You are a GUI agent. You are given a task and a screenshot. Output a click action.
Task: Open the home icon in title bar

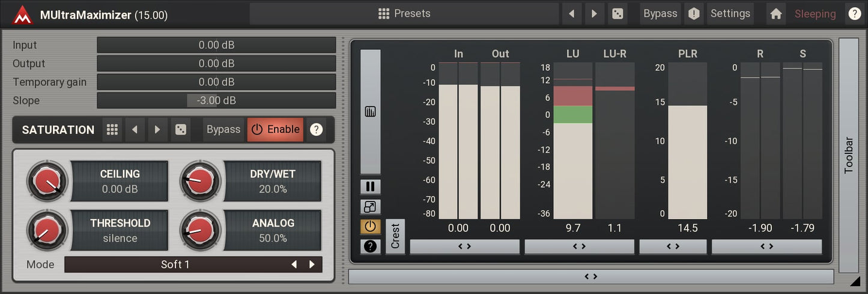pyautogui.click(x=775, y=14)
